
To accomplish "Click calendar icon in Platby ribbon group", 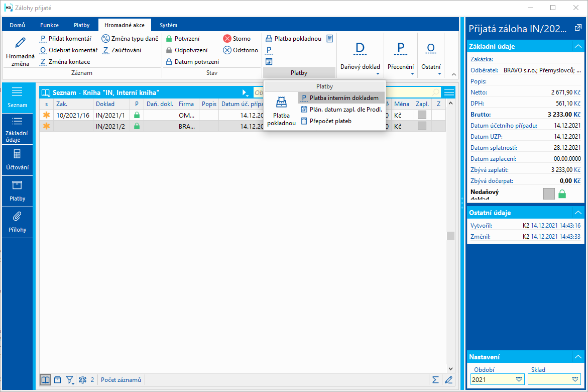I will pos(269,62).
